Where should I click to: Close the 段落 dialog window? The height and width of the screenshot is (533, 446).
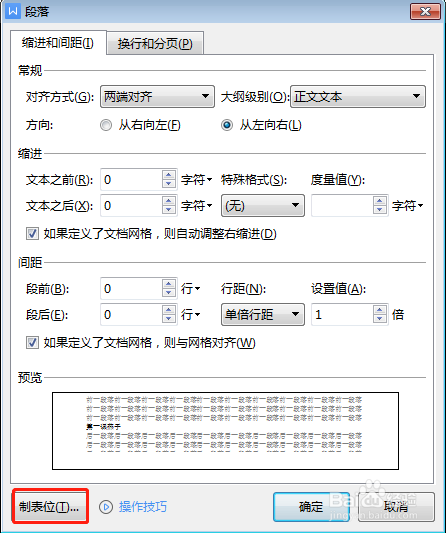point(425,12)
